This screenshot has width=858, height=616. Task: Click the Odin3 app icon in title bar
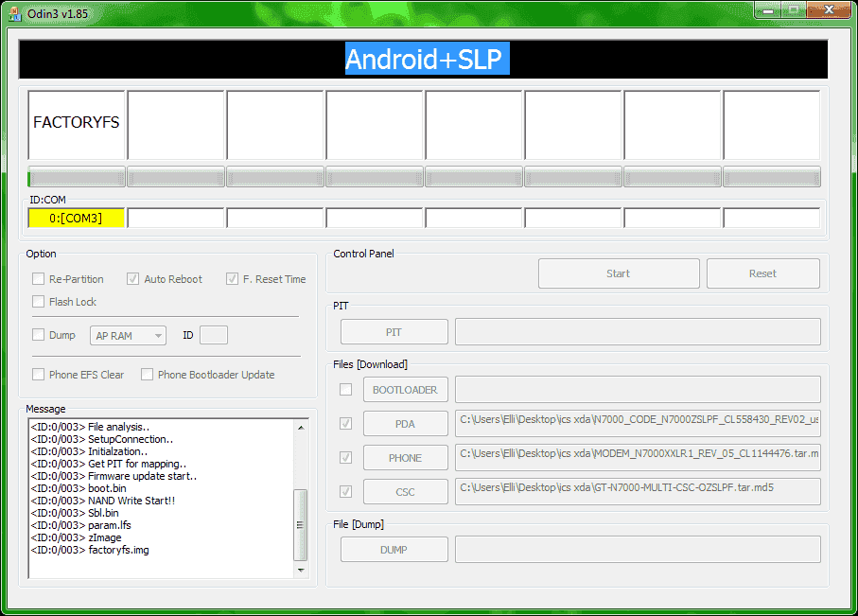pyautogui.click(x=14, y=13)
